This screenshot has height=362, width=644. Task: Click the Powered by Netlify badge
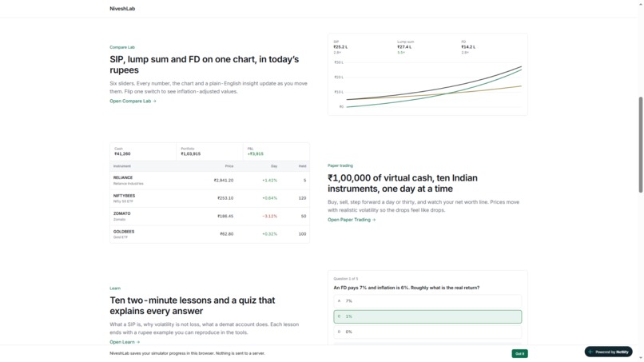tap(609, 352)
